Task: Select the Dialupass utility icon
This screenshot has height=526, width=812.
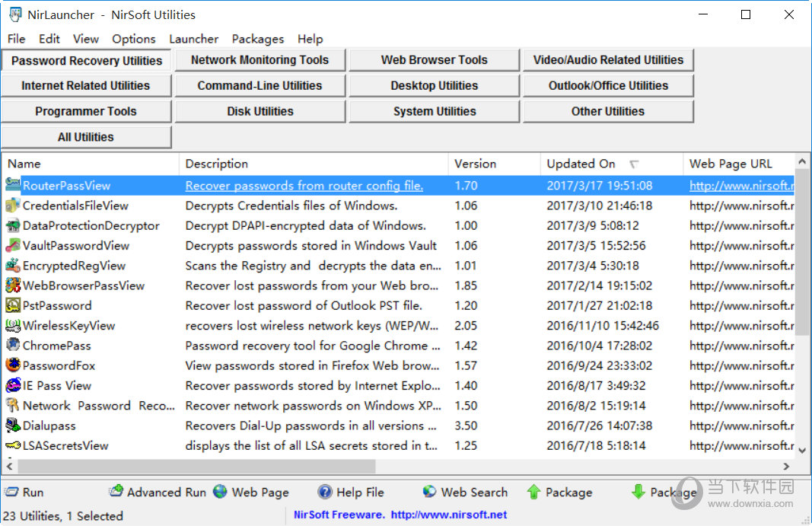Action: [x=13, y=426]
